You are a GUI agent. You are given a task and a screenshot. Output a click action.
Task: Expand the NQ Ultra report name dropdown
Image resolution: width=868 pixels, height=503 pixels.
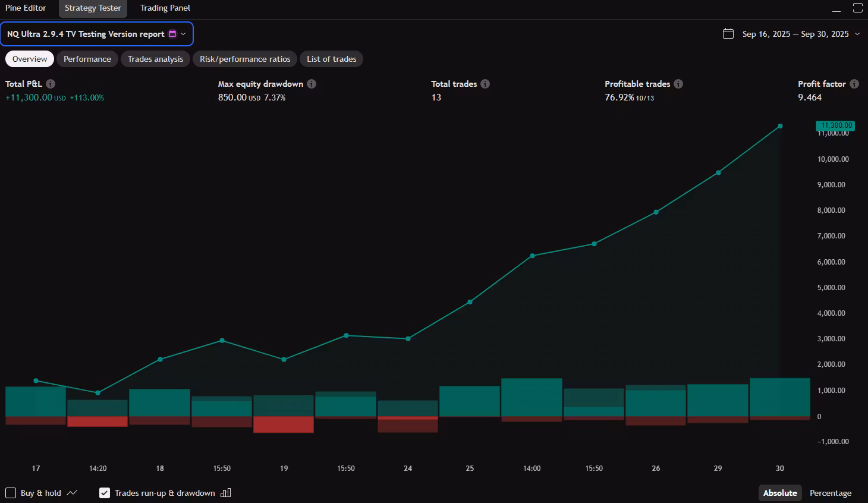click(183, 34)
